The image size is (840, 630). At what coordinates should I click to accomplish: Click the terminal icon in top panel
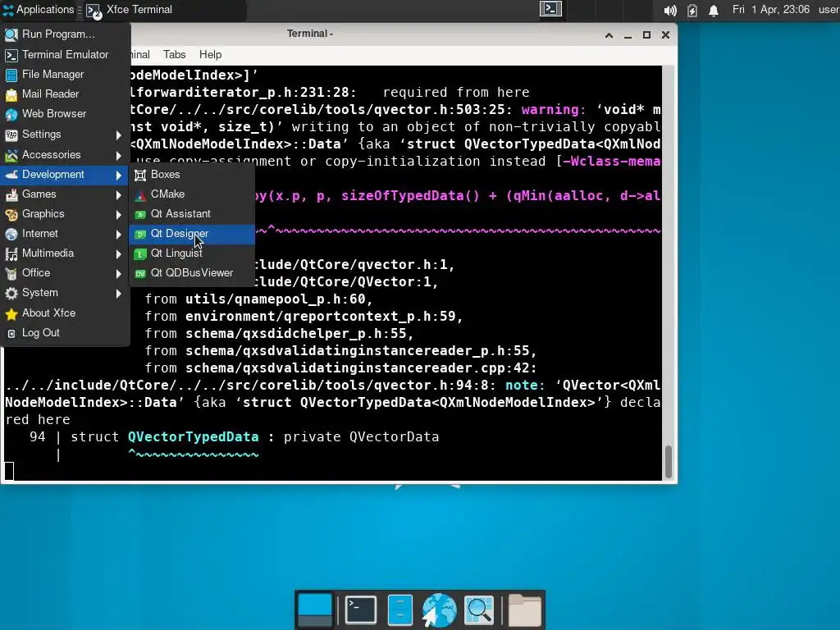[x=550, y=9]
